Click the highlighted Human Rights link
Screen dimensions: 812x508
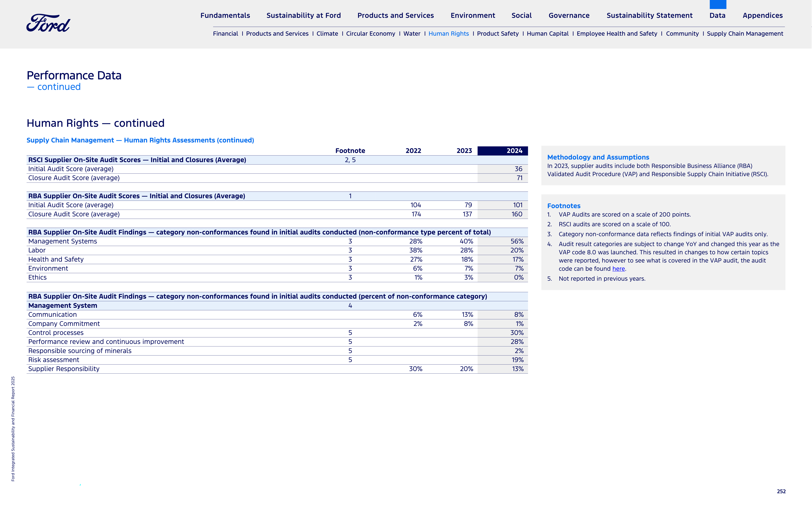pyautogui.click(x=448, y=34)
